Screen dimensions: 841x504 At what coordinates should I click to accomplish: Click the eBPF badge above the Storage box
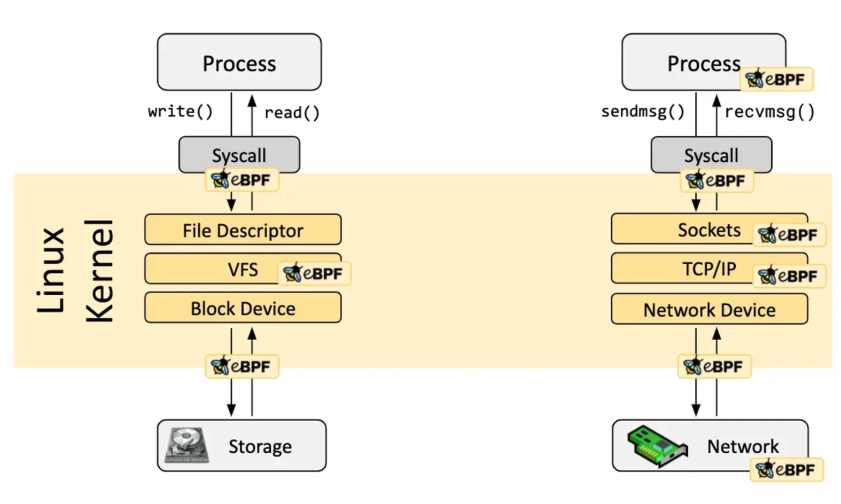[242, 367]
